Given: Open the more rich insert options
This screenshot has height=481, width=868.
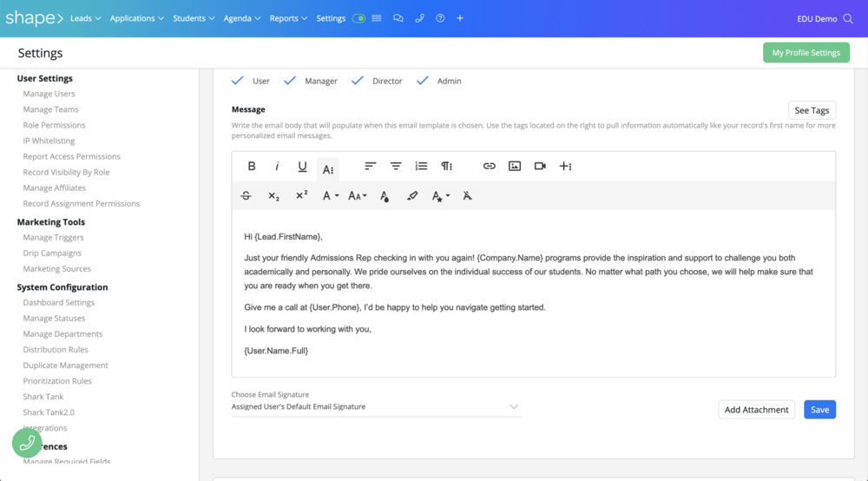Looking at the screenshot, I should 565,166.
